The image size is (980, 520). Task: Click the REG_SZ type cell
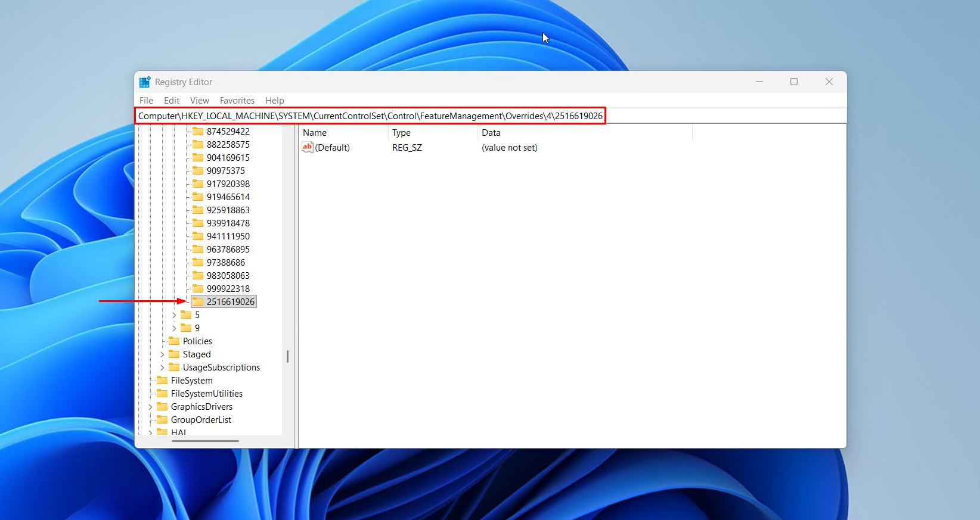pos(407,148)
